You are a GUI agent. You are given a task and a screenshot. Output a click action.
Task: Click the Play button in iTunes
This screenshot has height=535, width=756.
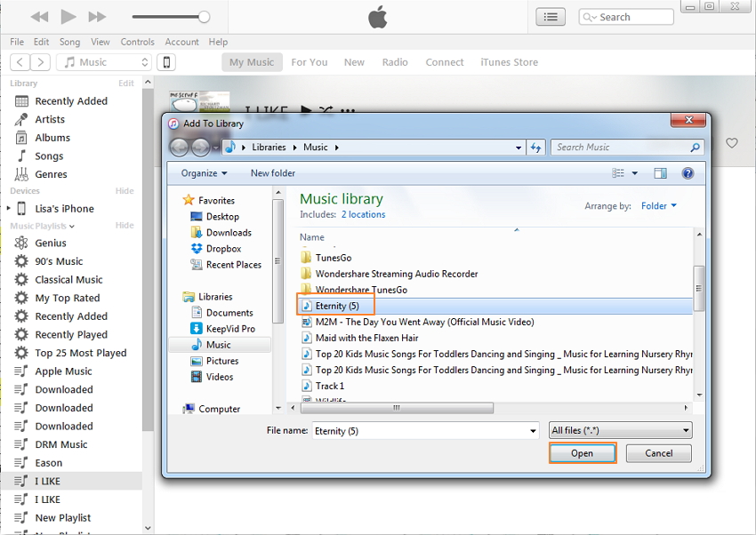point(68,17)
